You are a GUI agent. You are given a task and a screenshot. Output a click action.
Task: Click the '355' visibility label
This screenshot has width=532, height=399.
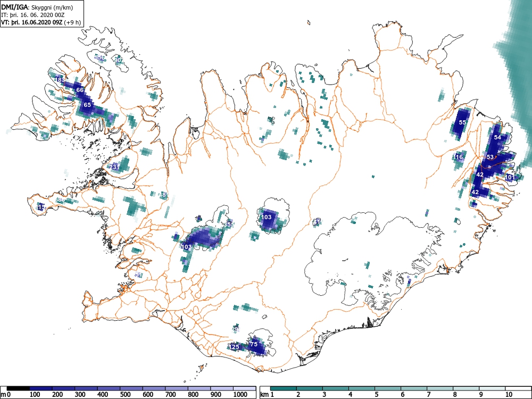pos(230,225)
